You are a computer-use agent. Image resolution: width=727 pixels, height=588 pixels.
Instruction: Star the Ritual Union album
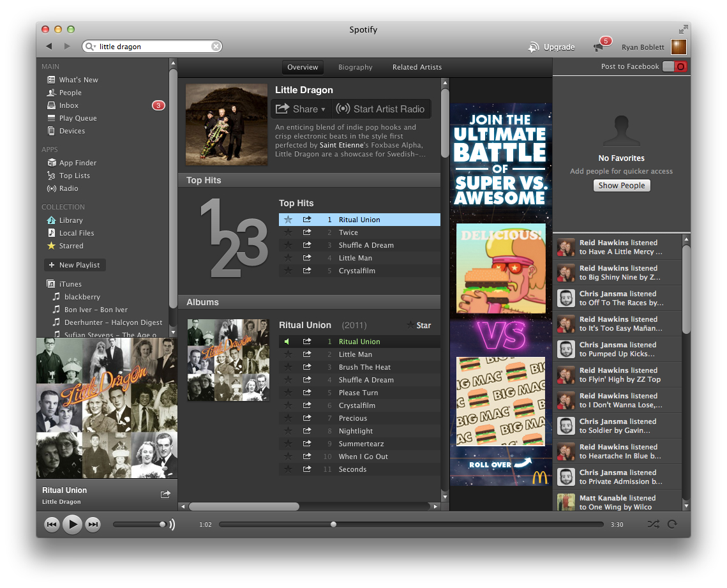point(419,326)
